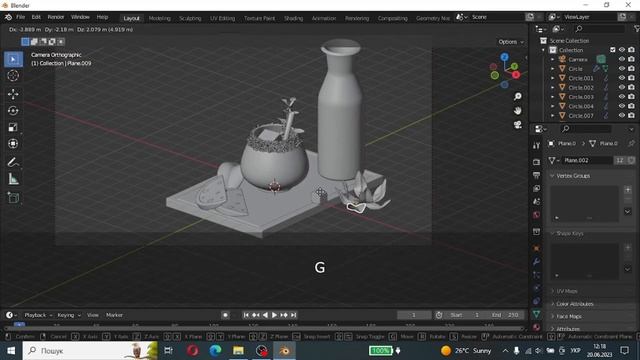Select the Measure tool
Image resolution: width=640 pixels, height=360 pixels.
point(13,179)
